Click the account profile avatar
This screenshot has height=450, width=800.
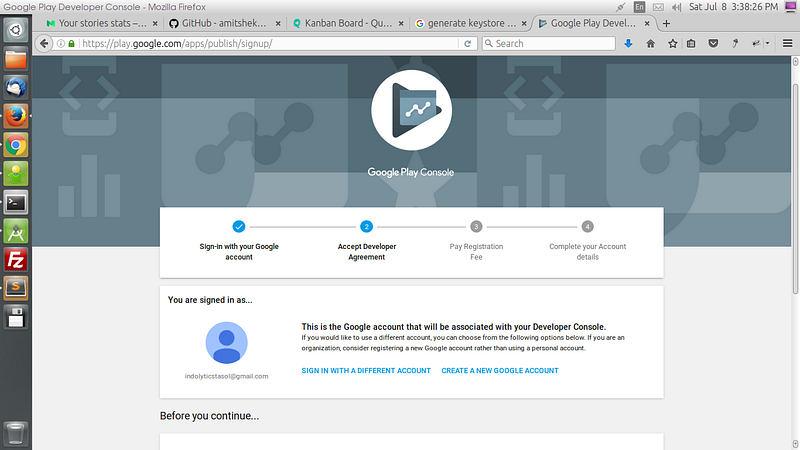[x=227, y=342]
